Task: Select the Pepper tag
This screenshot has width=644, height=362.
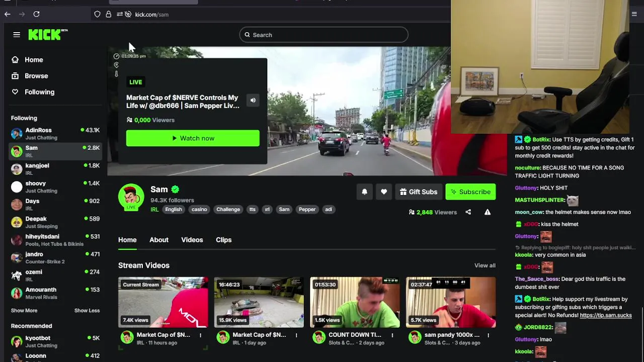Action: tap(307, 210)
